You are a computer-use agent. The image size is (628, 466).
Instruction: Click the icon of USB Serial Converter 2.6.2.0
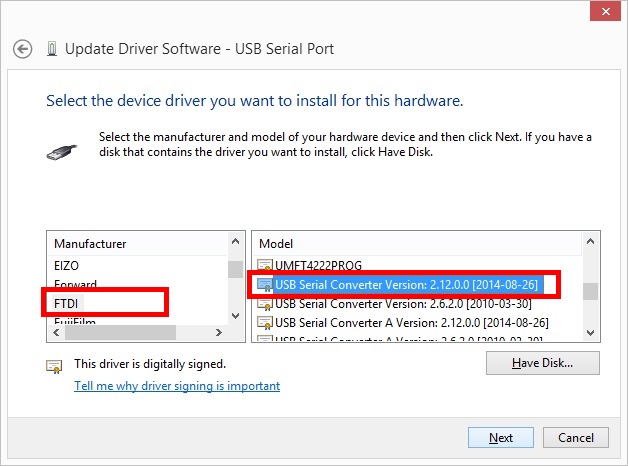tap(265, 304)
